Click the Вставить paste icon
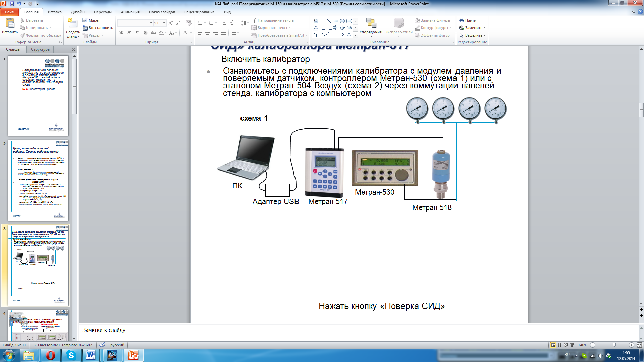 [10, 23]
